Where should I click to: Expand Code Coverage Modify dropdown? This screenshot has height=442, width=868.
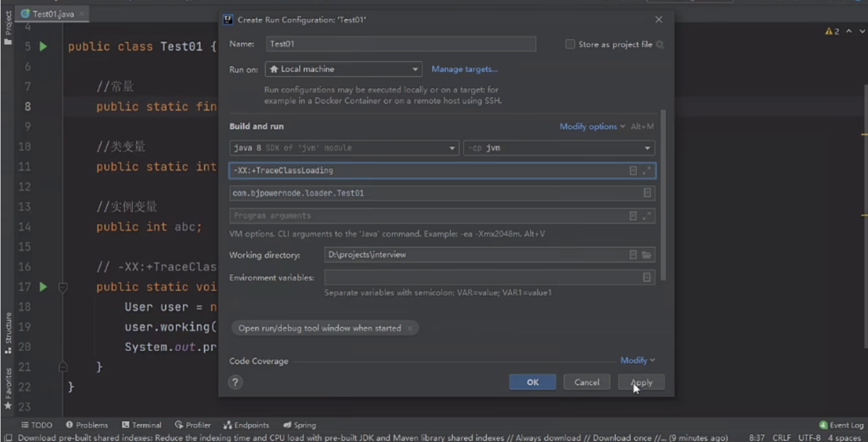pyautogui.click(x=638, y=360)
